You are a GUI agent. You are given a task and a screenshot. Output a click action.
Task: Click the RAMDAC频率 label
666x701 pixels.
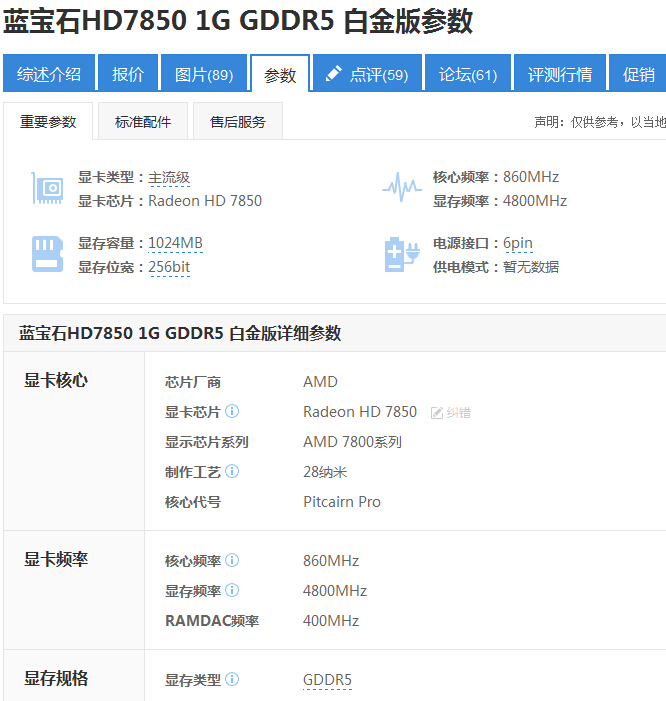212,621
